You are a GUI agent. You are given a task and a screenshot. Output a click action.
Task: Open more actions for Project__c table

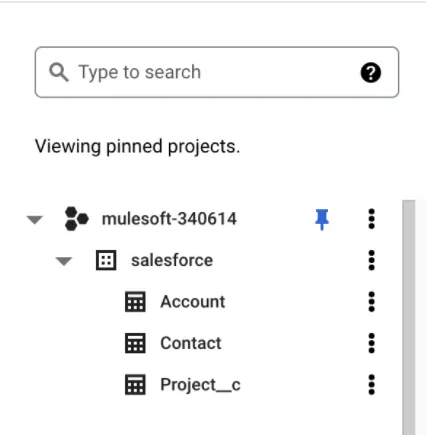coord(372,385)
